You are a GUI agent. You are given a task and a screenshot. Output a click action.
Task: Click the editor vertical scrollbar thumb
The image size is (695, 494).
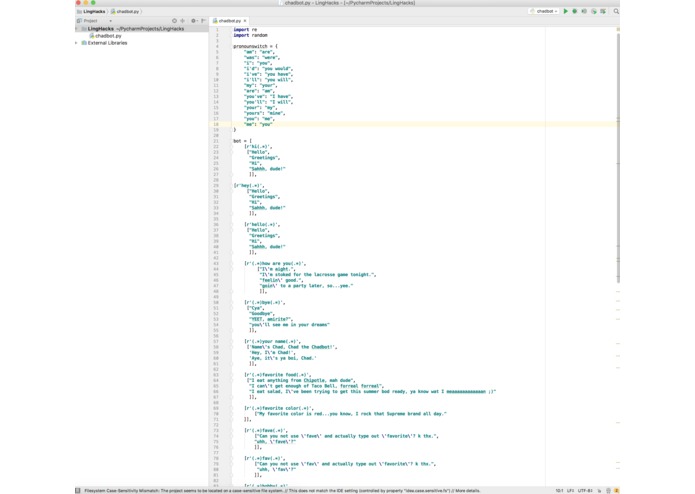(x=618, y=158)
